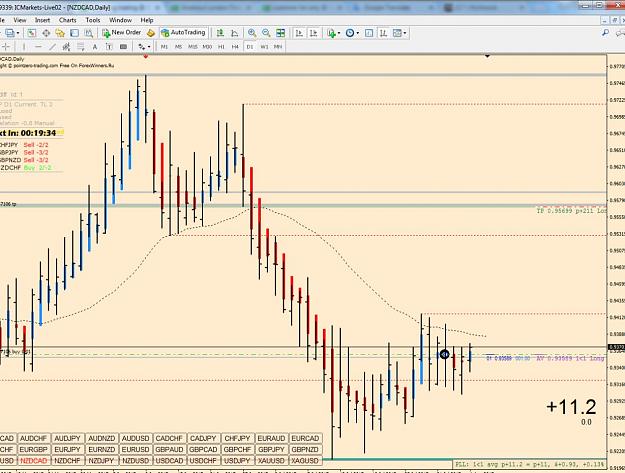Click the red NZDCAD symbol button
Screen dimensions: 625x473
pyautogui.click(x=33, y=461)
